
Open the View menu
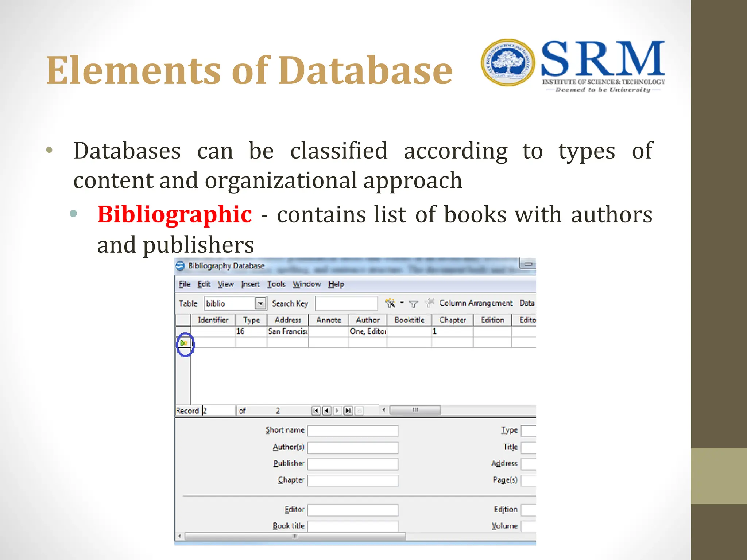(x=226, y=284)
